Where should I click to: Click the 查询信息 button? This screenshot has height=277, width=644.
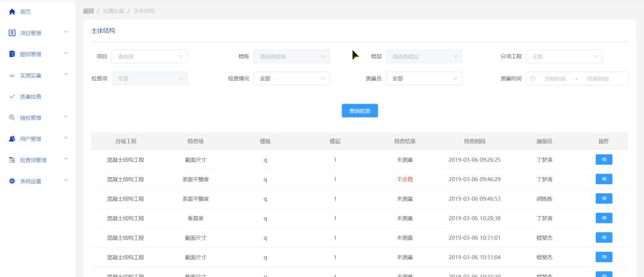coord(360,111)
